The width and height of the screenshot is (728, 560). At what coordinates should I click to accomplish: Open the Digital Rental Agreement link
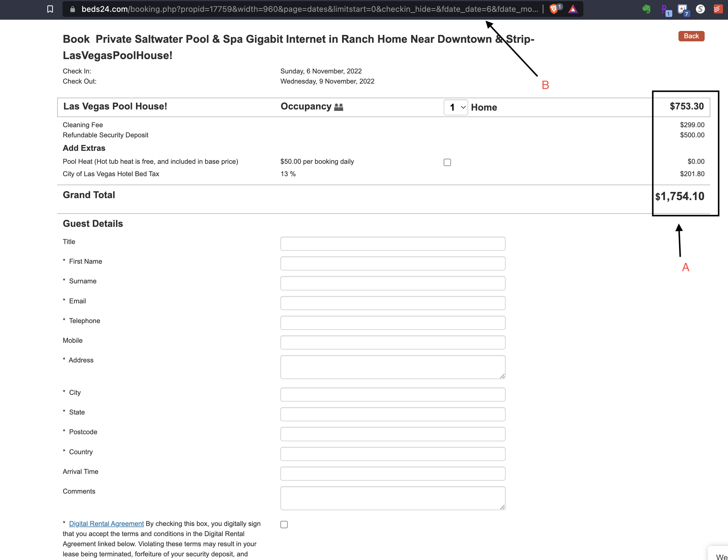(106, 523)
